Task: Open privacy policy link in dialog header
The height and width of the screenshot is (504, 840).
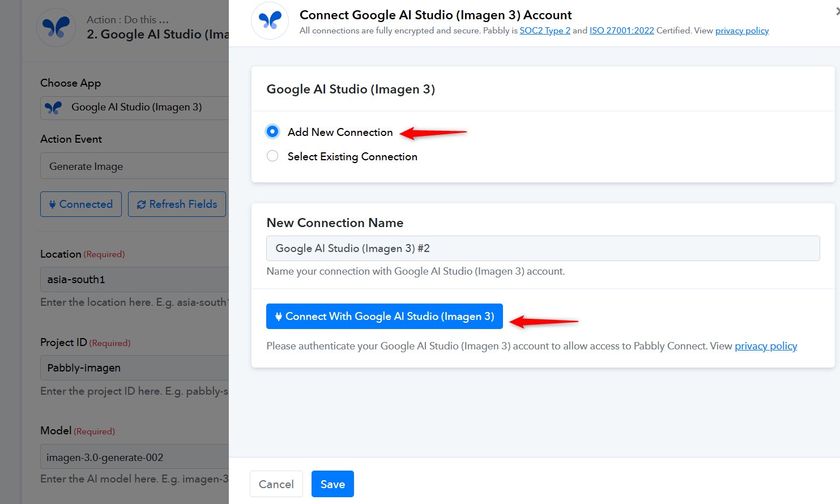Action: 741,31
